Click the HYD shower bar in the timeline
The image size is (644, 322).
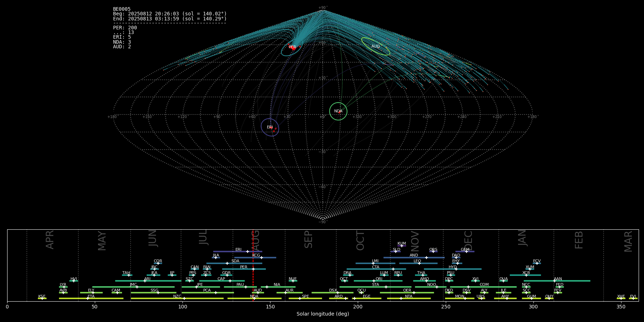click(x=453, y=269)
